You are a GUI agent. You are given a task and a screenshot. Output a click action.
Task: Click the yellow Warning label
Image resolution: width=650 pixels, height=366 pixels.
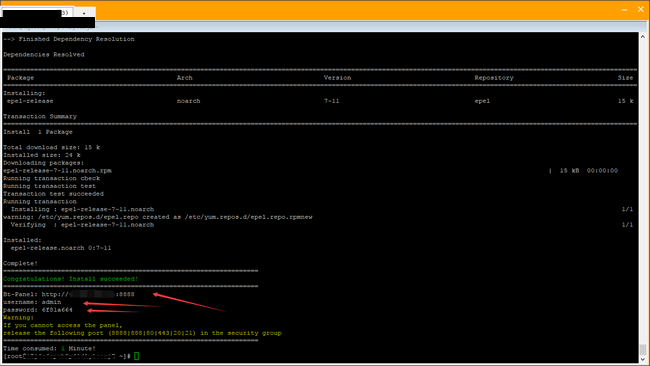tap(18, 318)
